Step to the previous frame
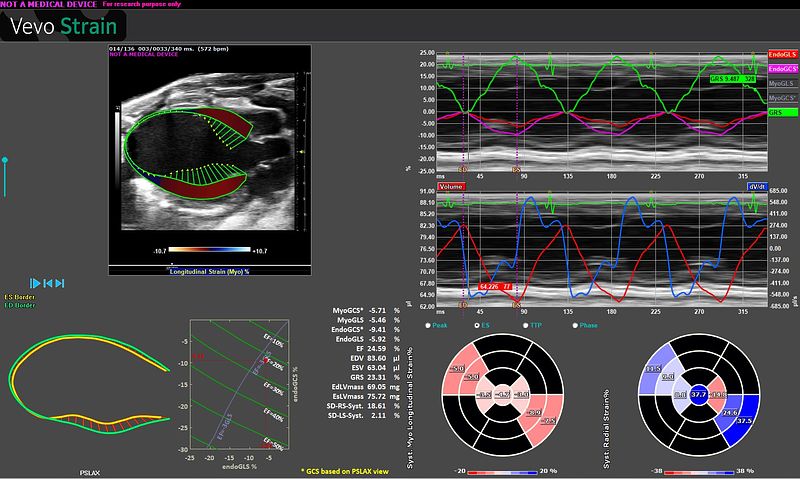This screenshot has height=479, width=800. coord(47,283)
